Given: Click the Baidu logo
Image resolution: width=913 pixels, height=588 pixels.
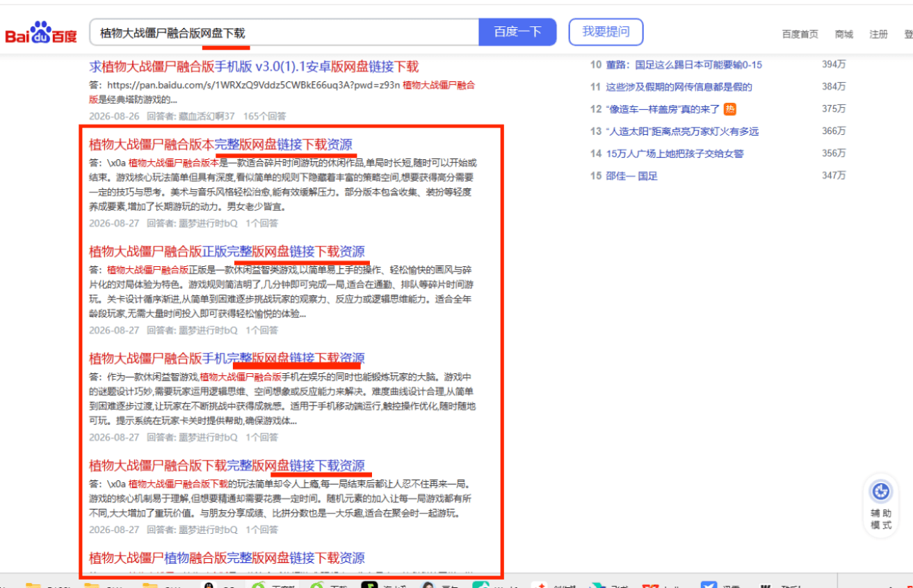Looking at the screenshot, I should (x=41, y=33).
